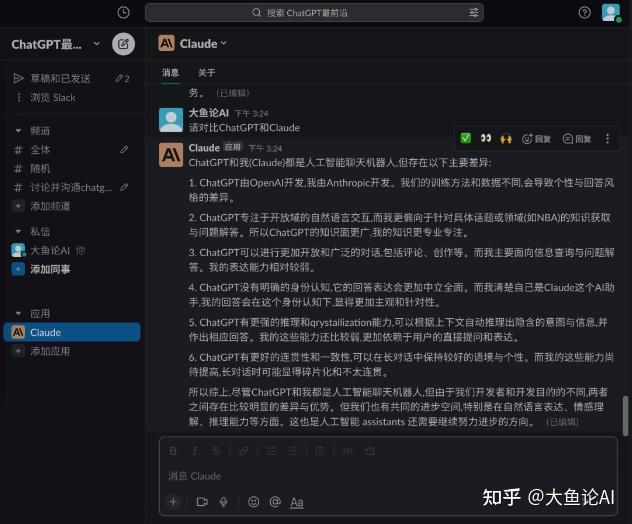Open 大鱼论AI sender name in message

(208, 113)
